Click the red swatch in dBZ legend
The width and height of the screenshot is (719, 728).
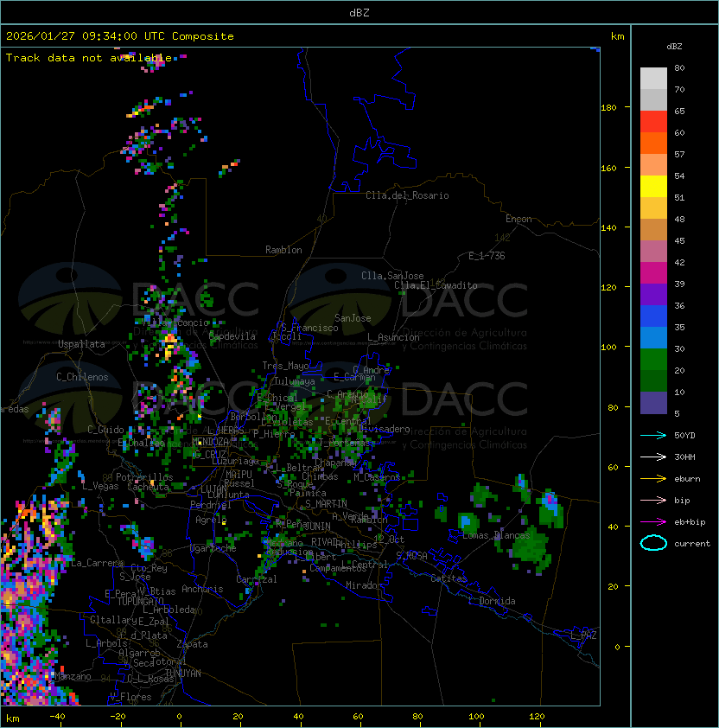[653, 121]
